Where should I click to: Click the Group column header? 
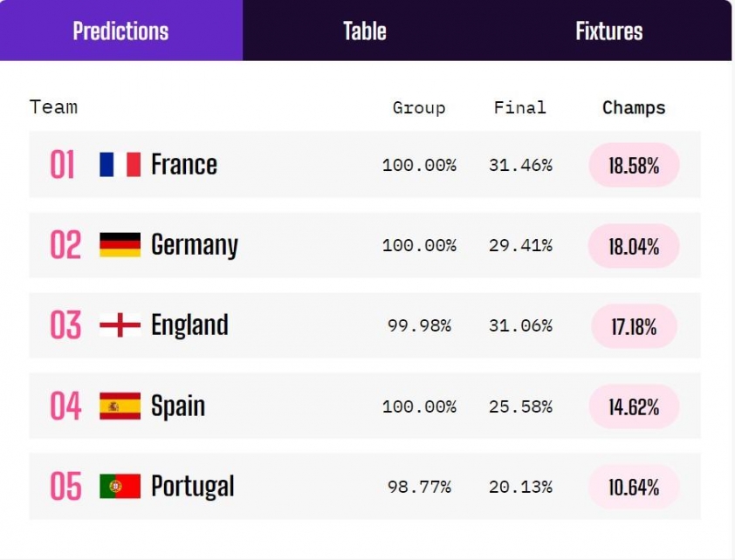[x=419, y=107]
